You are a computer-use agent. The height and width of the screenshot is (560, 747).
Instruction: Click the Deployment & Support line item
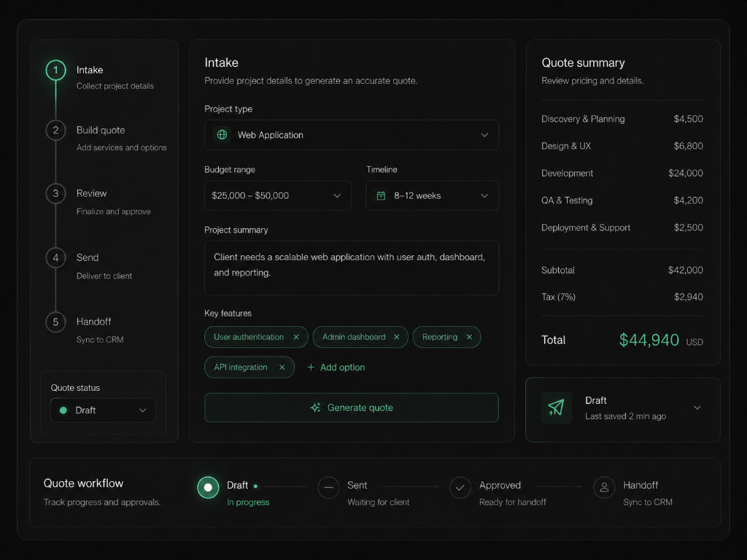click(x=622, y=227)
